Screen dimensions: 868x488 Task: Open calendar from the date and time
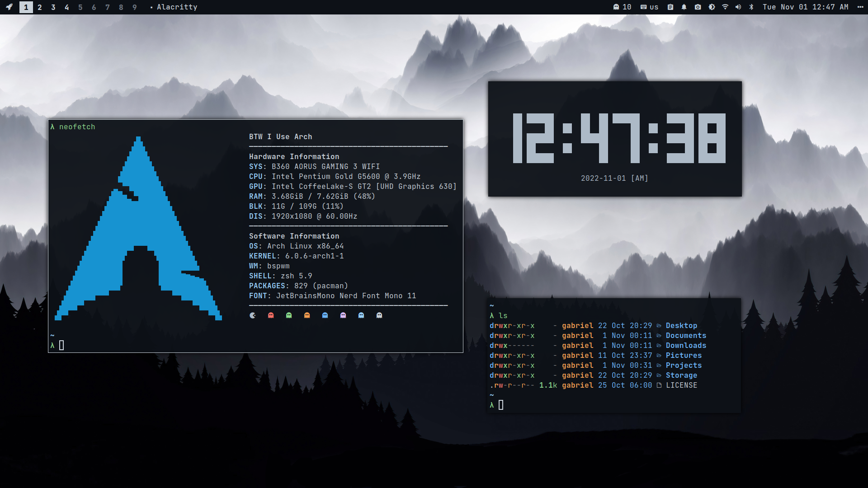tap(805, 7)
